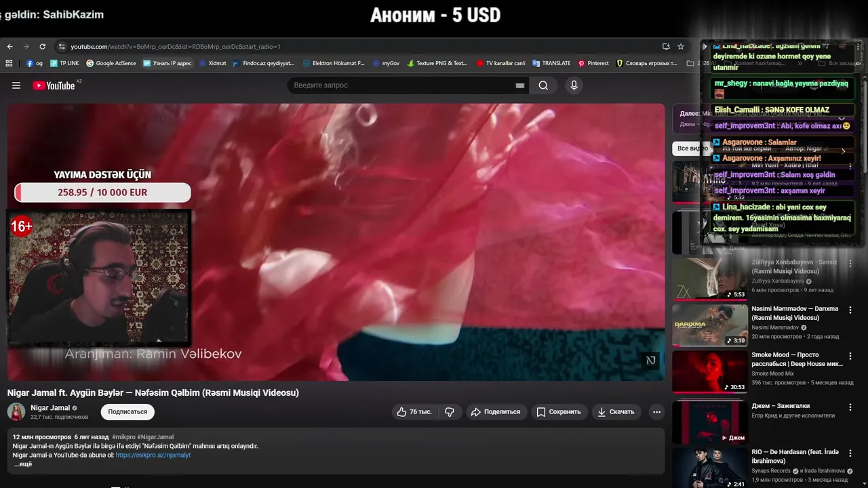
Task: Open Nasimi Məmmədov Darıxma thumbnail
Action: click(710, 325)
